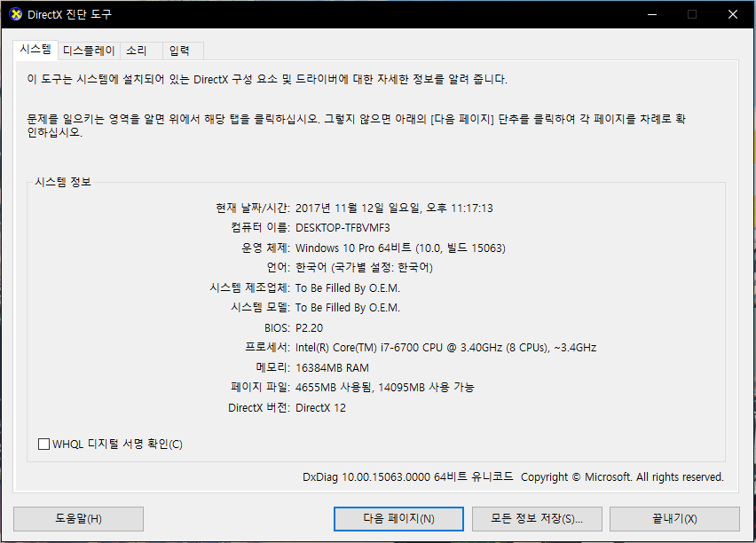Open the 소리 tab
The width and height of the screenshot is (756, 543).
pyautogui.click(x=141, y=51)
